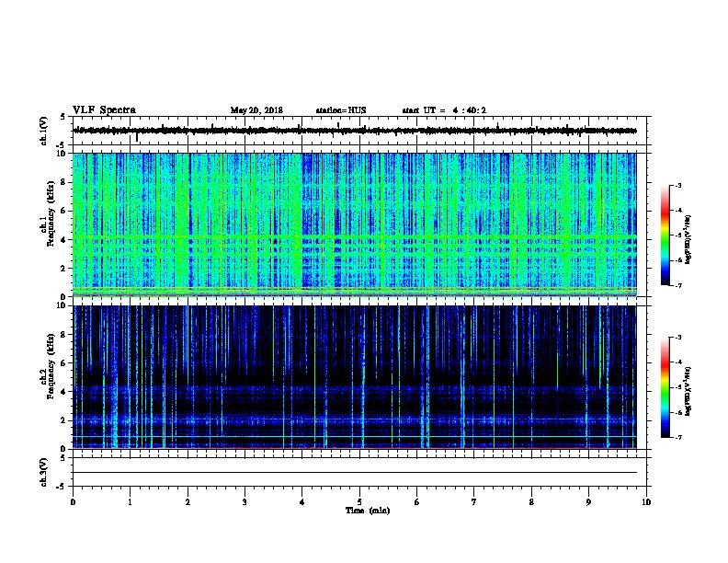The height and width of the screenshot is (563, 728).
Task: Click the ch.1 colorbar log(PSD) units label
Action: (688, 239)
